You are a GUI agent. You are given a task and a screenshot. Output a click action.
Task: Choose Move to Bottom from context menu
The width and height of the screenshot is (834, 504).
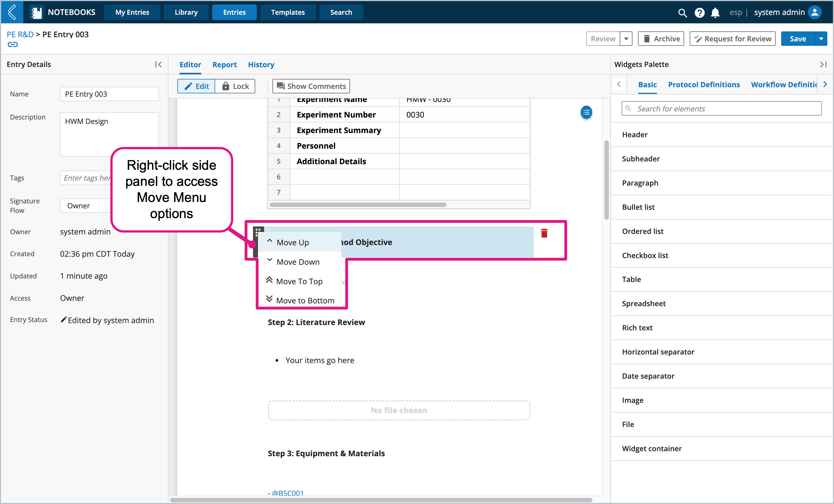coord(300,300)
